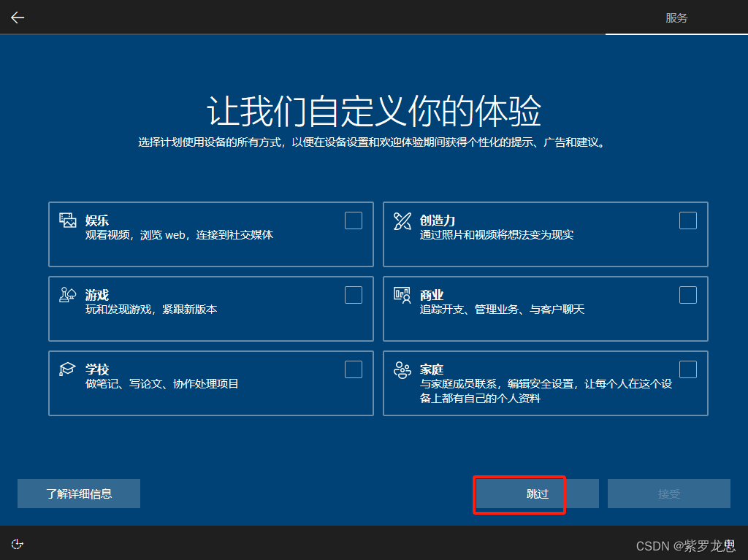Select the 创造力 card title
This screenshot has height=560, width=748.
pos(437,220)
